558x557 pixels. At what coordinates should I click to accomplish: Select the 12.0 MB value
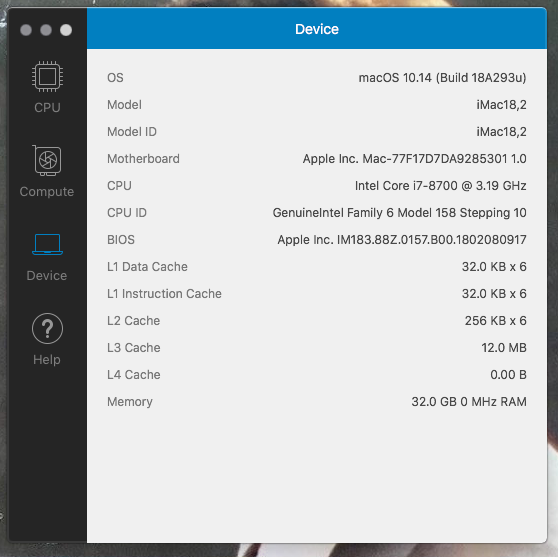[504, 348]
